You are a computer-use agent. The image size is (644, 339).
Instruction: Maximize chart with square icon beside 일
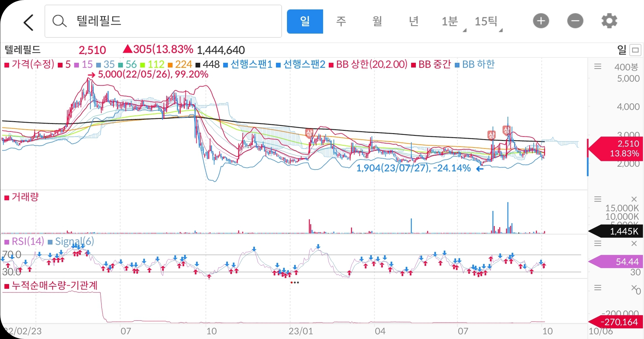coord(636,50)
